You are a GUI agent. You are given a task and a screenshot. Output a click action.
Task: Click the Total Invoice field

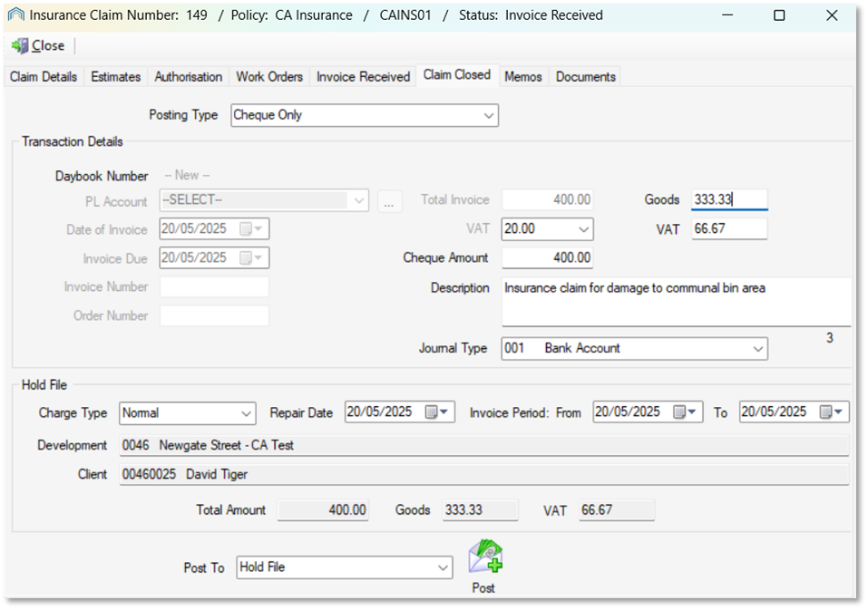pos(547,199)
